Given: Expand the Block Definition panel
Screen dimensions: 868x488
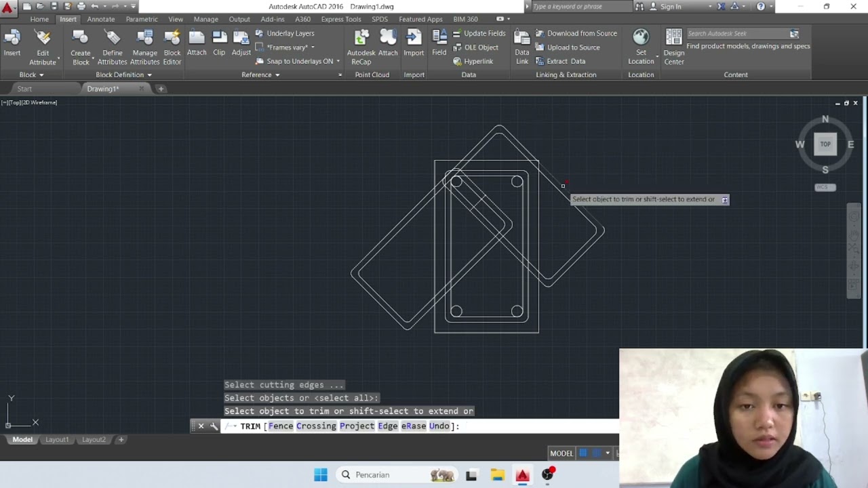Looking at the screenshot, I should point(123,75).
